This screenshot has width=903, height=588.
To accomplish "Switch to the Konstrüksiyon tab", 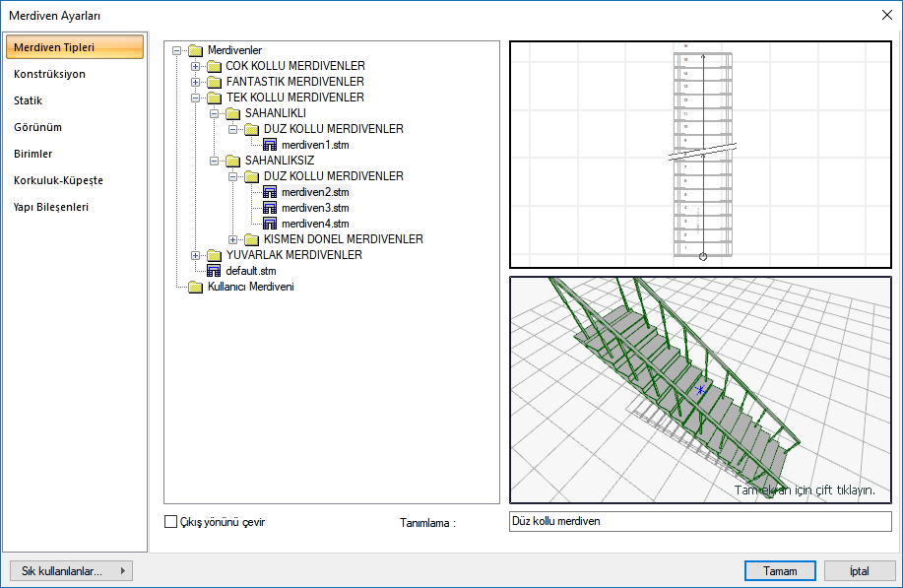I will (49, 74).
